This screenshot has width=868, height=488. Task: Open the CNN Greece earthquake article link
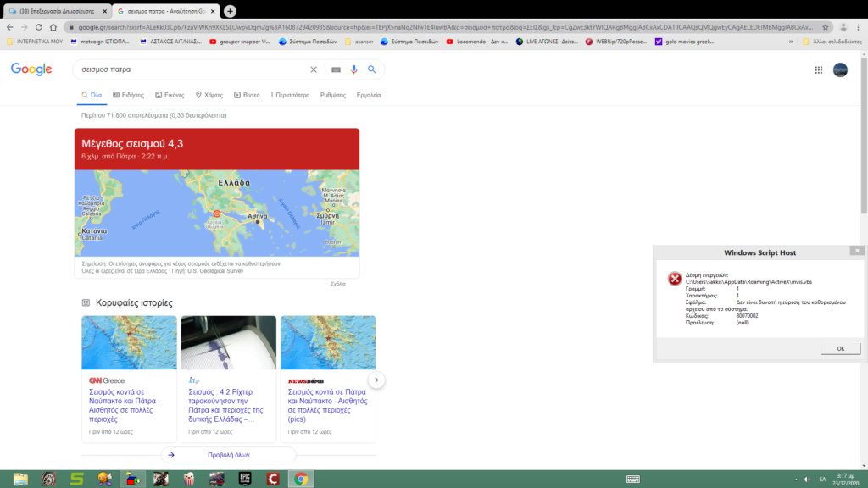click(x=125, y=406)
